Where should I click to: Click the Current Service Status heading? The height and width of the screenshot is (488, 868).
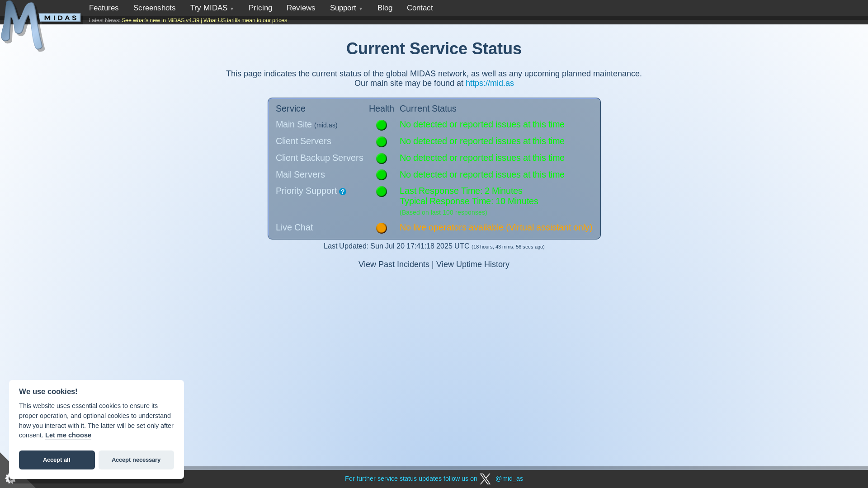(x=434, y=49)
